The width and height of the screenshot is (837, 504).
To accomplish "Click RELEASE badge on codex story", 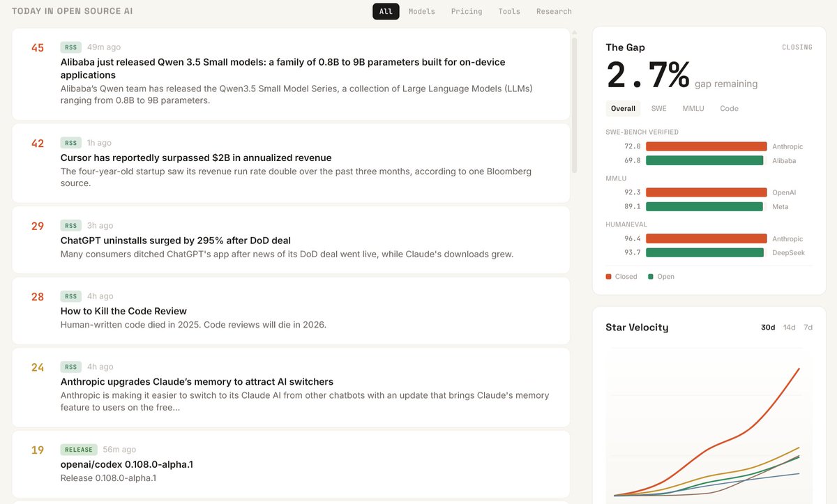I will [x=79, y=450].
